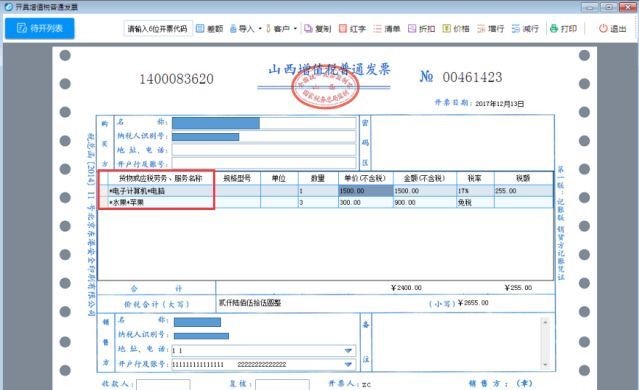
Task: Click the 规格型号 column header
Action: [238, 178]
